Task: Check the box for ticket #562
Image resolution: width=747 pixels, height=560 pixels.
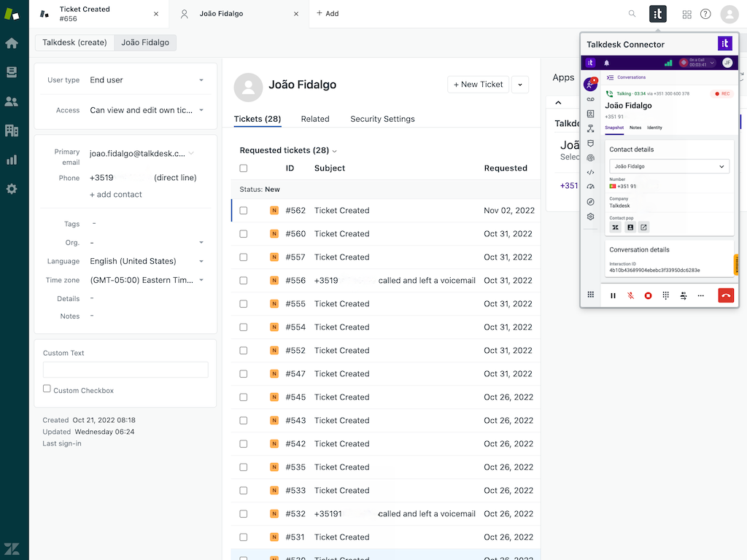Action: pyautogui.click(x=244, y=211)
